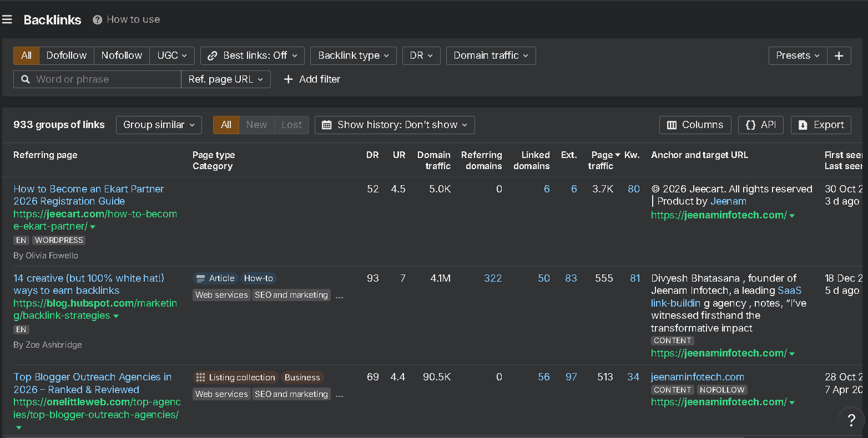Click the Article page type icon
This screenshot has height=438, width=868.
(x=201, y=278)
